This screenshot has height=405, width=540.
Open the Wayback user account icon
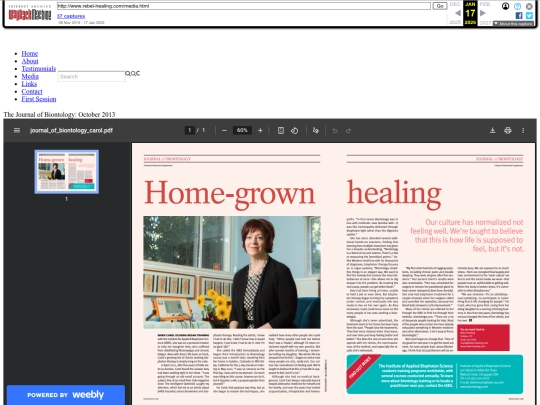pyautogui.click(x=505, y=6)
